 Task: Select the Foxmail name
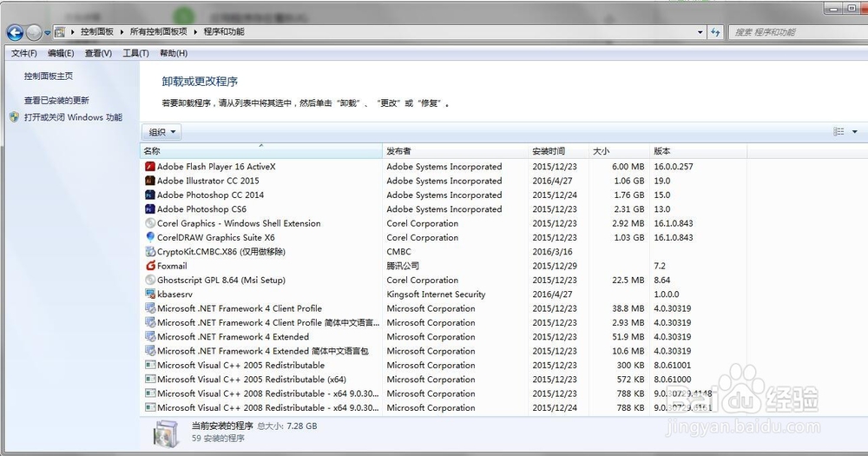coord(172,266)
